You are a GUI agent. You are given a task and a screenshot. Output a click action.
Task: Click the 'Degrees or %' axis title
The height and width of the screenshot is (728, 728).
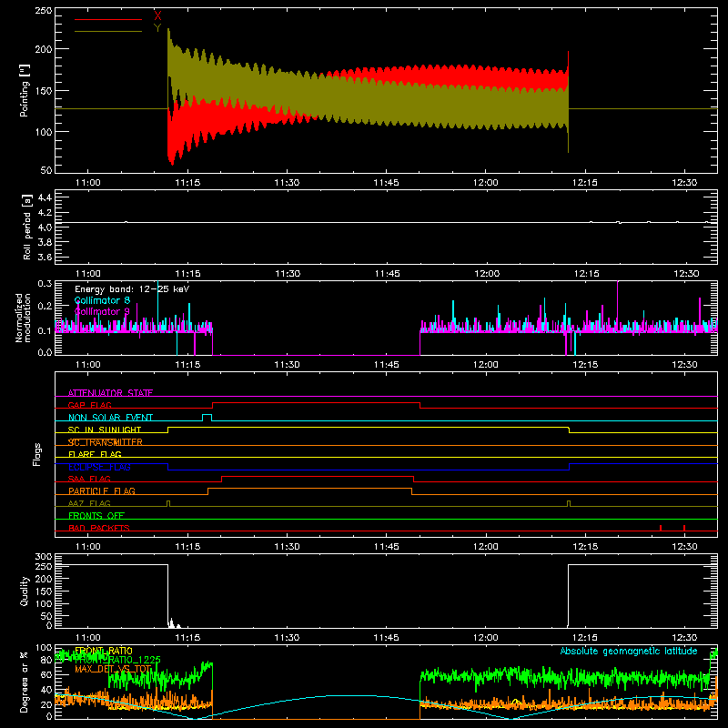point(25,682)
